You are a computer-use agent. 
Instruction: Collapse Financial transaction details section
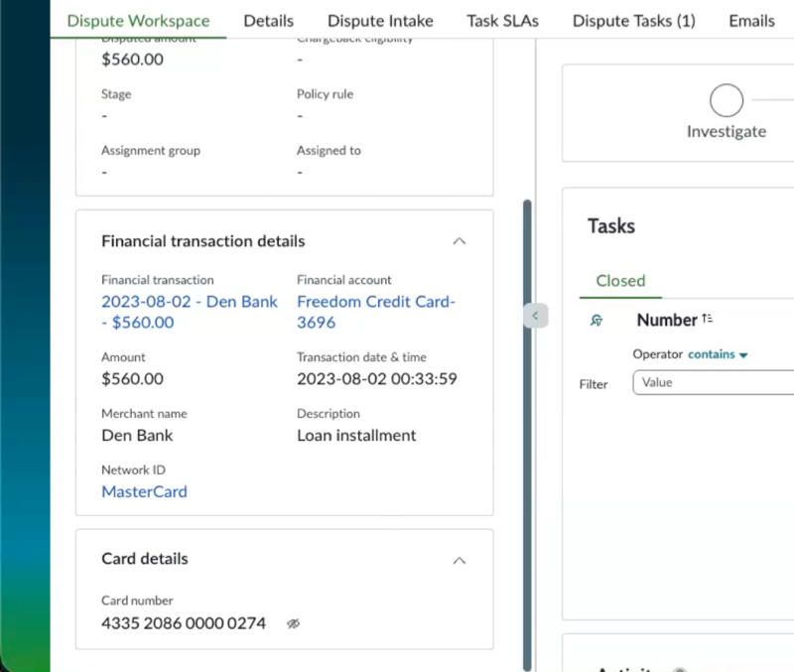click(460, 241)
